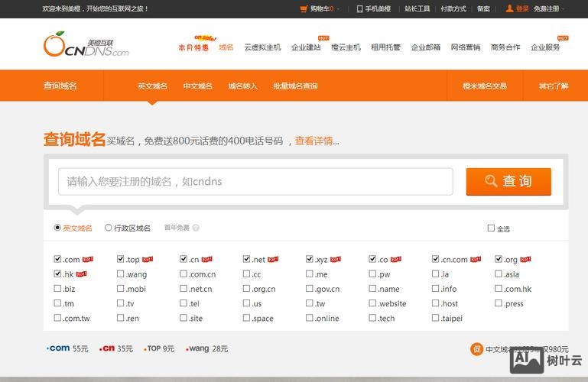The image size is (588, 382).
Task: Expand the 免费注册 dropdown arrow
Action: click(x=564, y=9)
